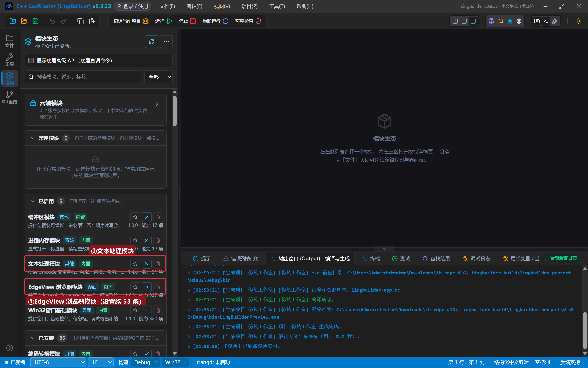Toggle the Win32窗口基础模块 enabled check
588x368 pixels.
[147, 311]
